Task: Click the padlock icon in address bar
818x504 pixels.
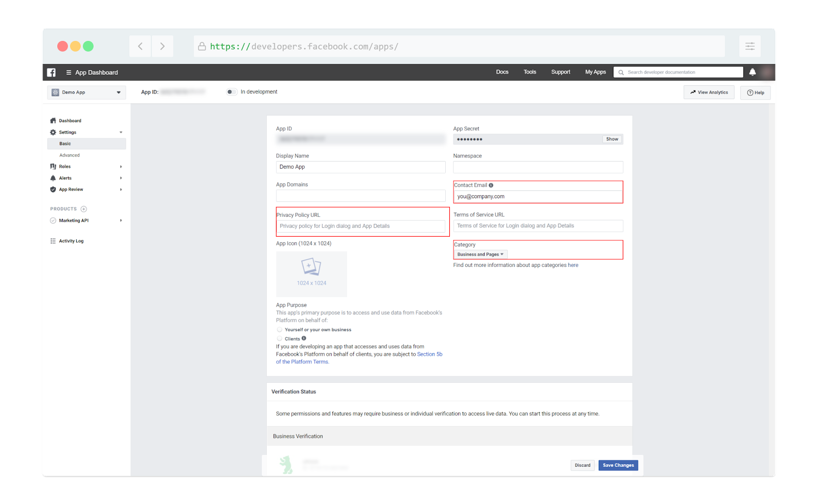Action: coord(202,46)
